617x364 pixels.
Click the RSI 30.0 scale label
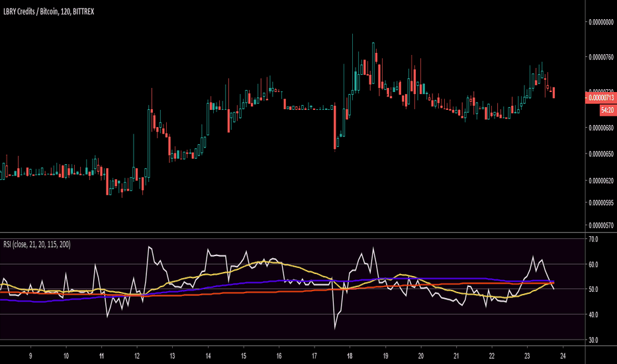pyautogui.click(x=593, y=340)
